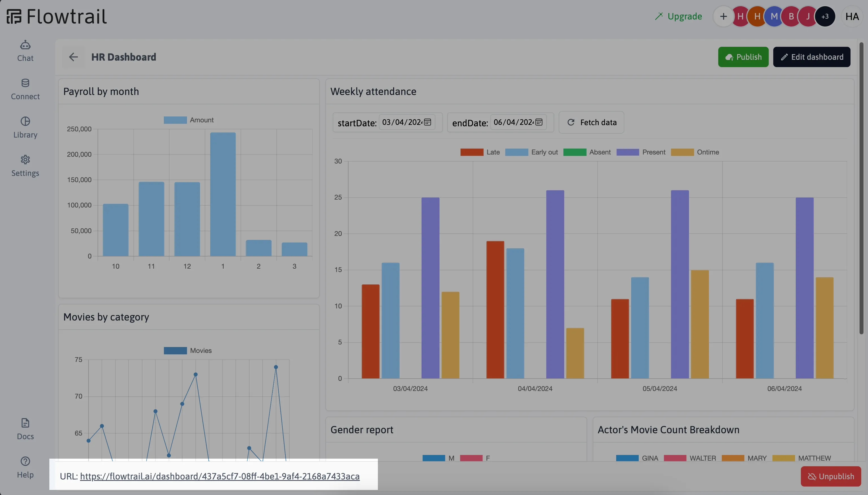Open Docs in the sidebar

[25, 429]
